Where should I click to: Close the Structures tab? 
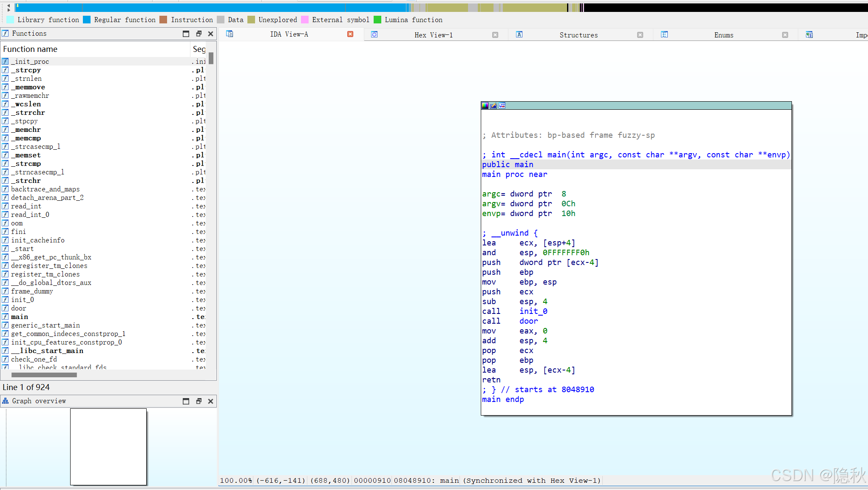(x=640, y=35)
